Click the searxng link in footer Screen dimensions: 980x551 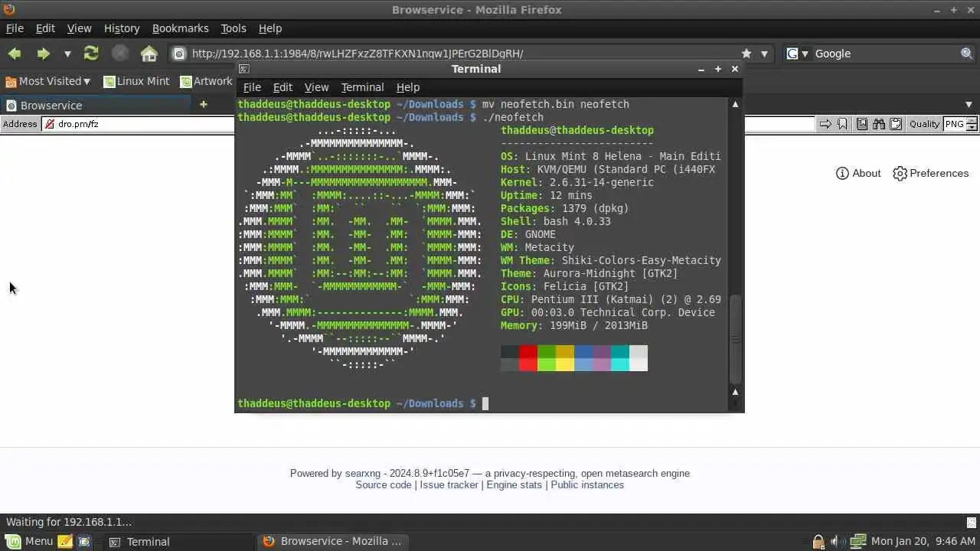click(x=363, y=474)
